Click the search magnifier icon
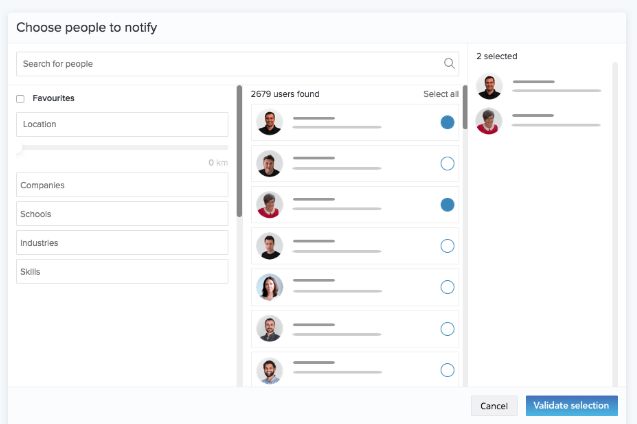The image size is (637, 424). click(x=449, y=64)
